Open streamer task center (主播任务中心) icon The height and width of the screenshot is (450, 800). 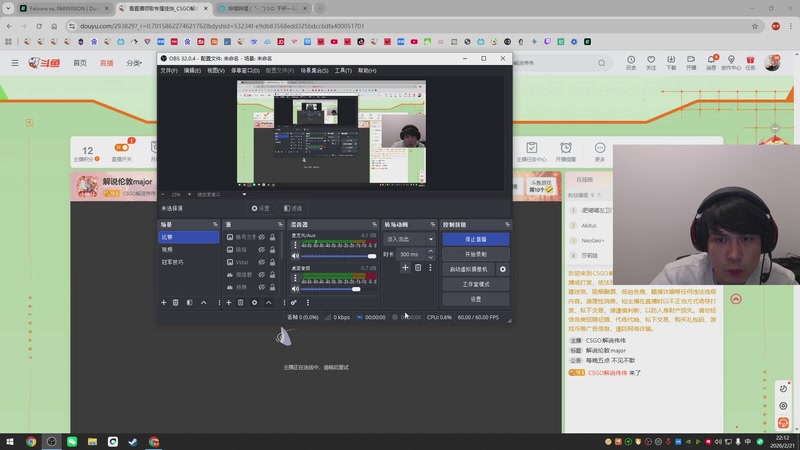coord(532,152)
